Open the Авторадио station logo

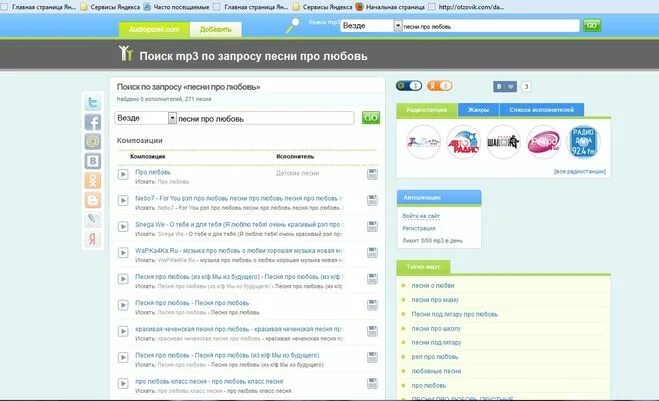coord(463,142)
